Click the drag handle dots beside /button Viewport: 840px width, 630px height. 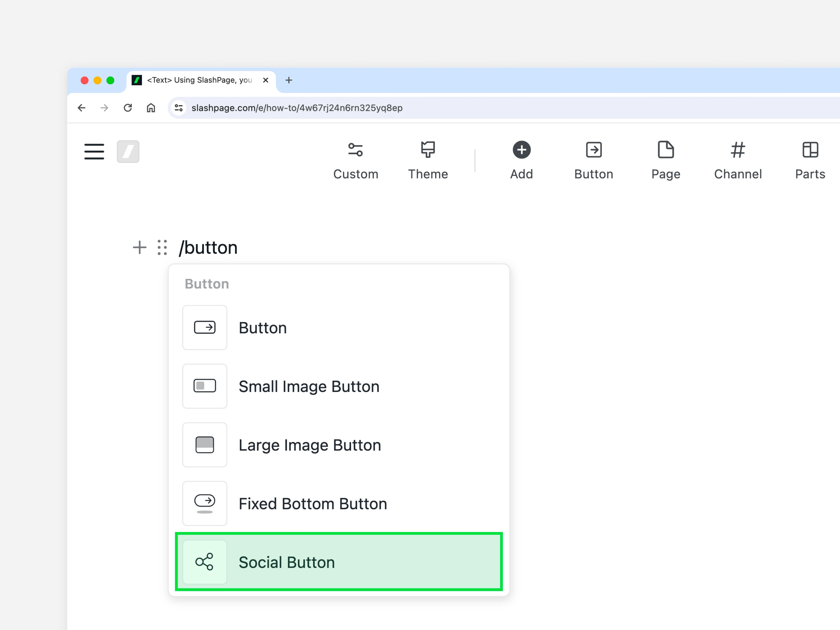(162, 247)
